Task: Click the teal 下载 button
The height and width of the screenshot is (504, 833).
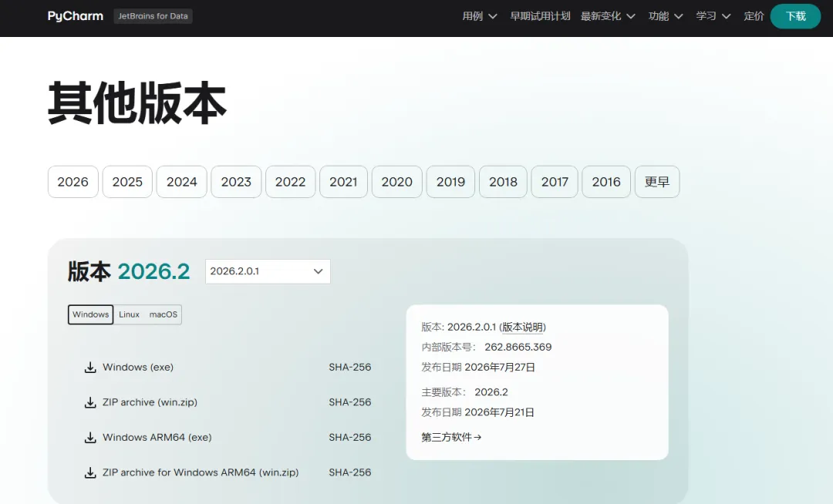Action: click(795, 16)
